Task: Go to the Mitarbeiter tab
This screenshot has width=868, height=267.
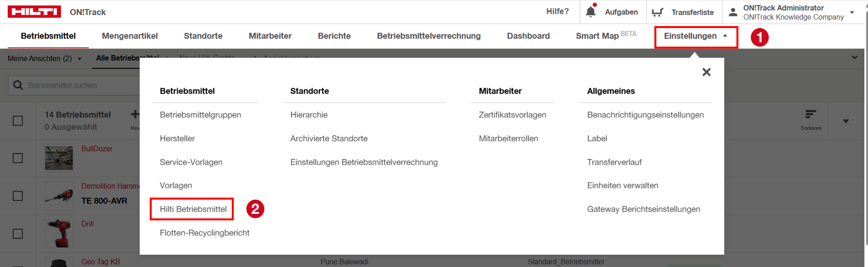Action: coord(270,36)
